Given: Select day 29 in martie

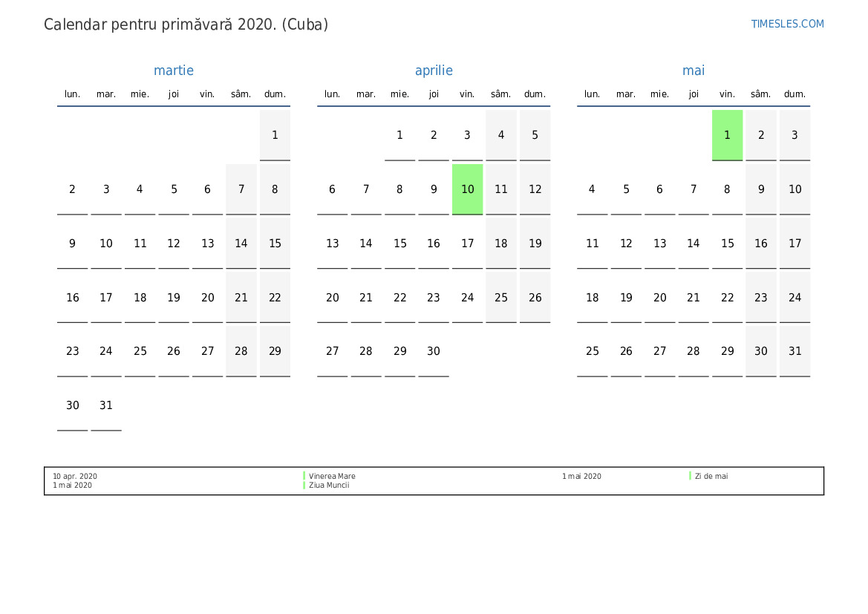Looking at the screenshot, I should [x=275, y=352].
